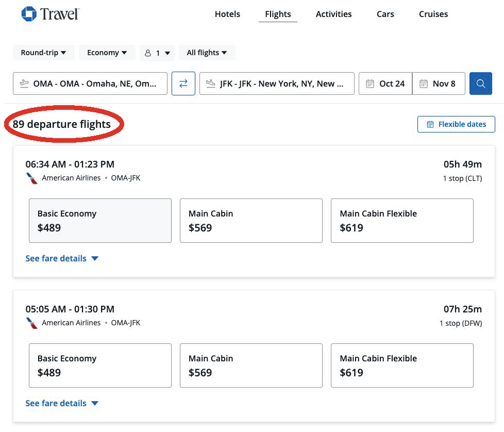Click the American Airlines logo on first flight
Viewport: 504px width, 432px height.
32,178
